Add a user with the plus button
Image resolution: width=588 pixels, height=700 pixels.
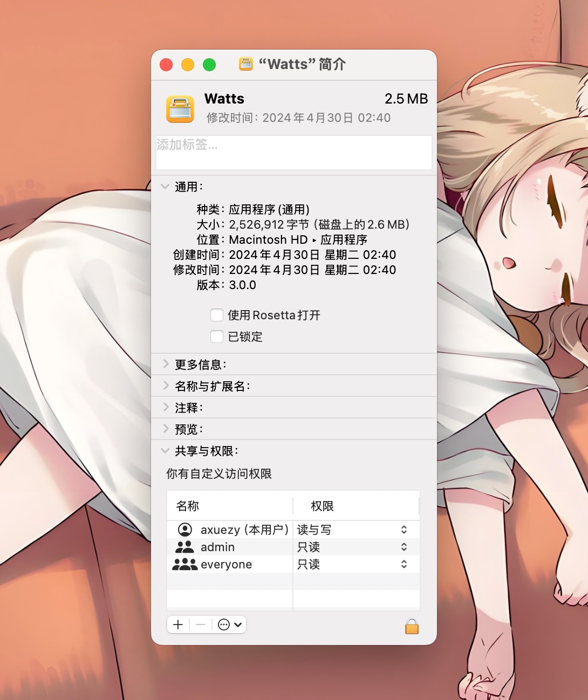pyautogui.click(x=178, y=624)
